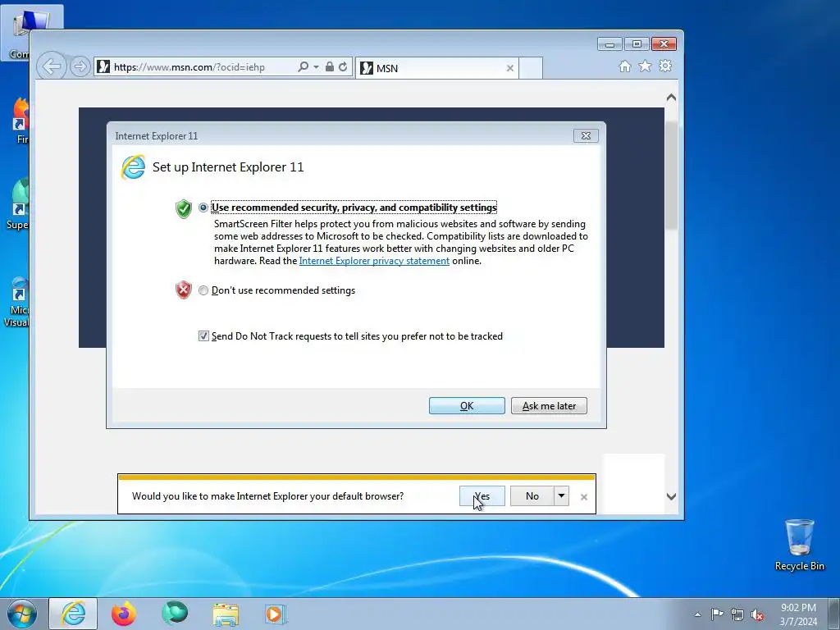The height and width of the screenshot is (630, 840).
Task: Open the address bar autocomplete dropdown arrow
Action: (x=316, y=67)
